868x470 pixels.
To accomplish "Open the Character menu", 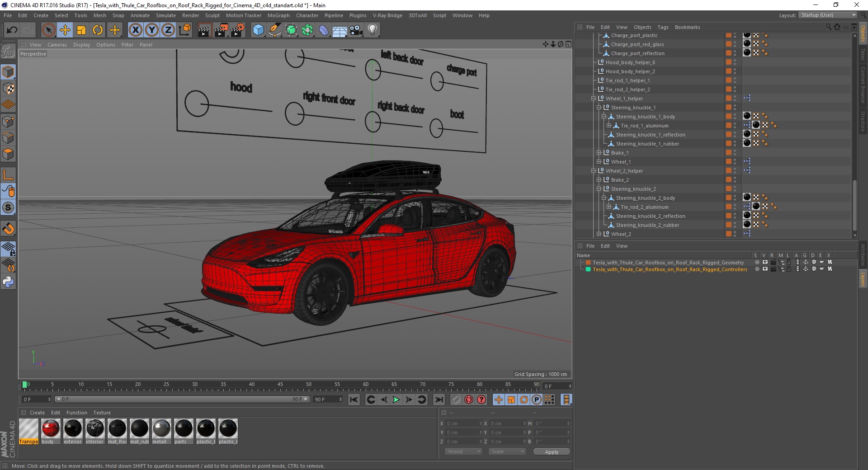I will coord(307,15).
